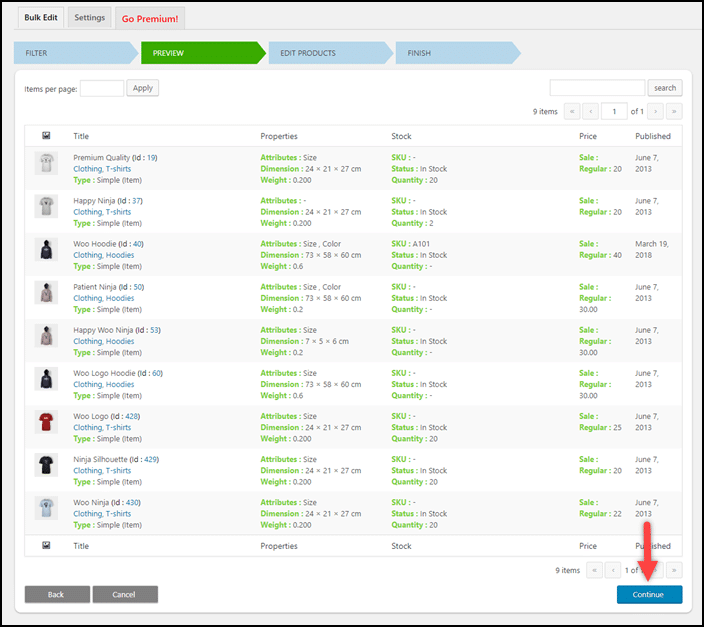Open the Go Premium! tab
The width and height of the screenshot is (704, 627).
pos(149,19)
